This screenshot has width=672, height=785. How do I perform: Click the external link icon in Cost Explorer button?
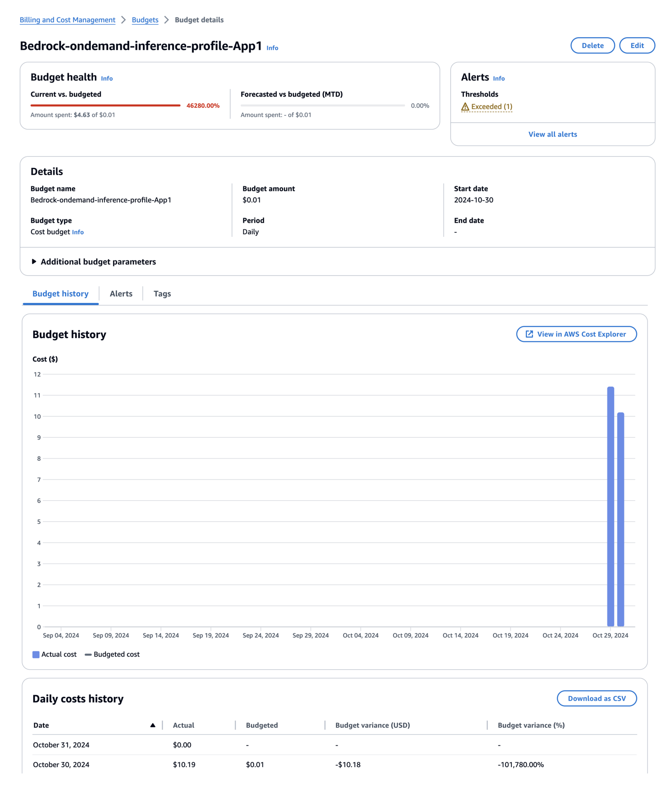tap(529, 334)
